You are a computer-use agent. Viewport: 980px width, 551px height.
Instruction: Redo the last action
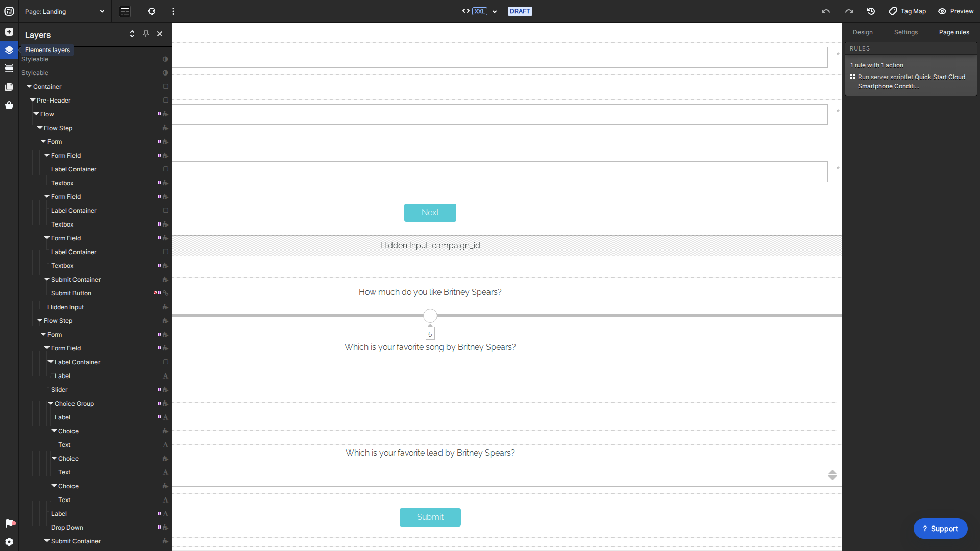(849, 11)
